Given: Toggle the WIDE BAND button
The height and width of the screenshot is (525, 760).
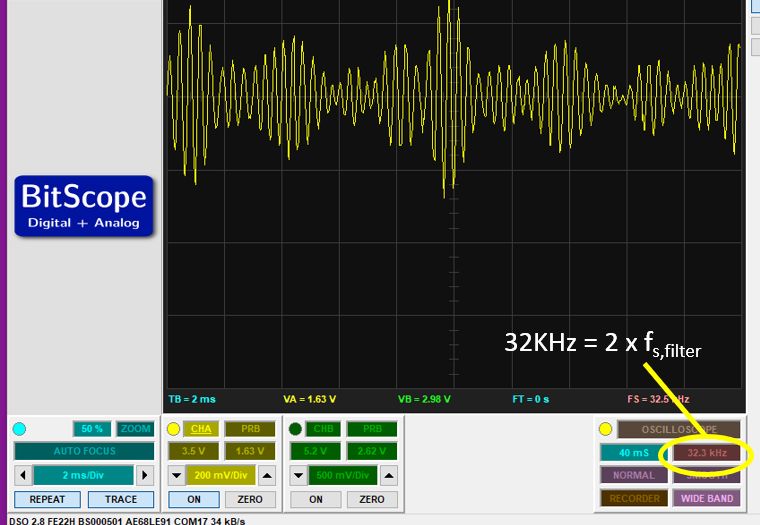Looking at the screenshot, I should tap(707, 498).
